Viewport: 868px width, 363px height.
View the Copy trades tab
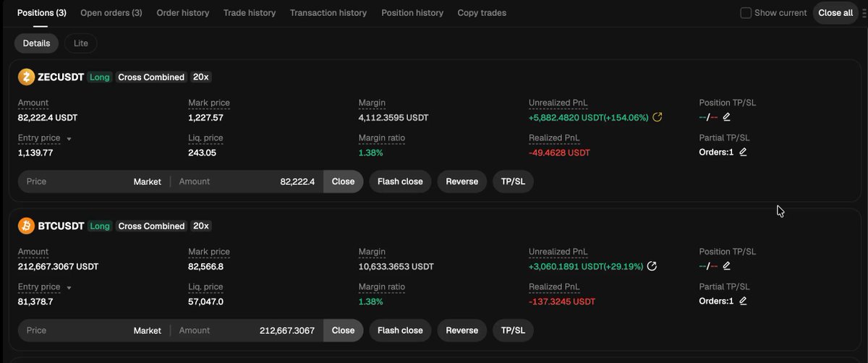(x=482, y=13)
